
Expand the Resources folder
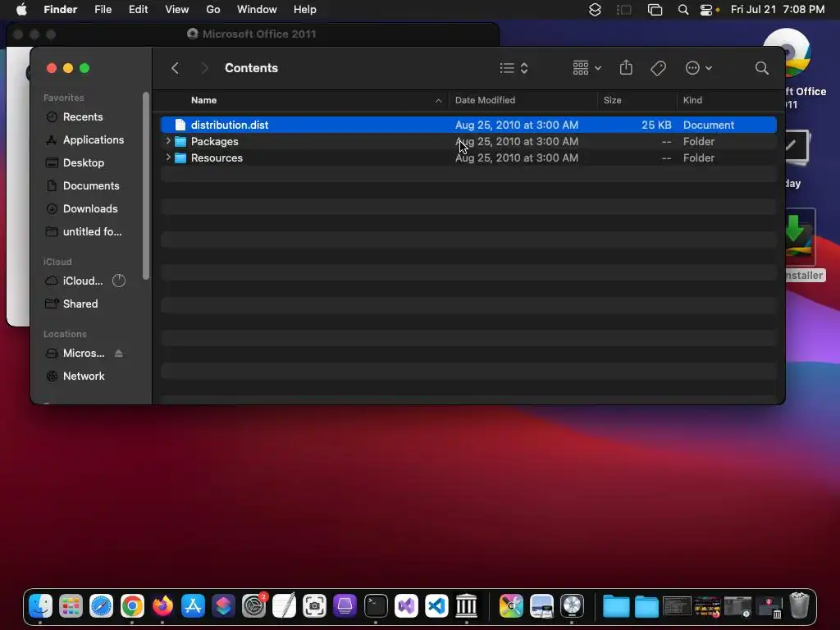pos(168,157)
